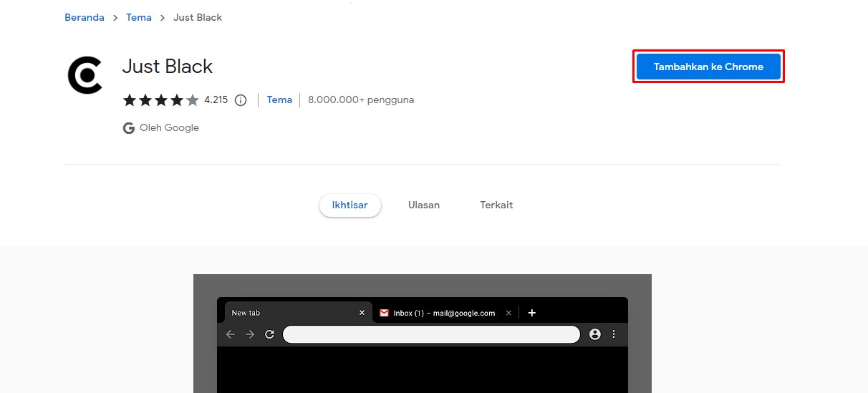Image resolution: width=868 pixels, height=393 pixels.
Task: Select the Ikhtisar tab
Action: (350, 205)
